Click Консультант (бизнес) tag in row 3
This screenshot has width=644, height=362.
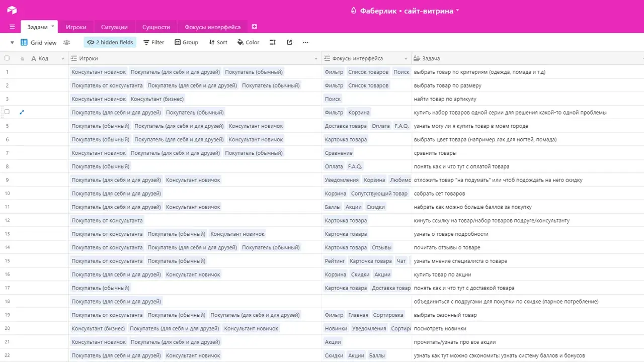tap(157, 99)
